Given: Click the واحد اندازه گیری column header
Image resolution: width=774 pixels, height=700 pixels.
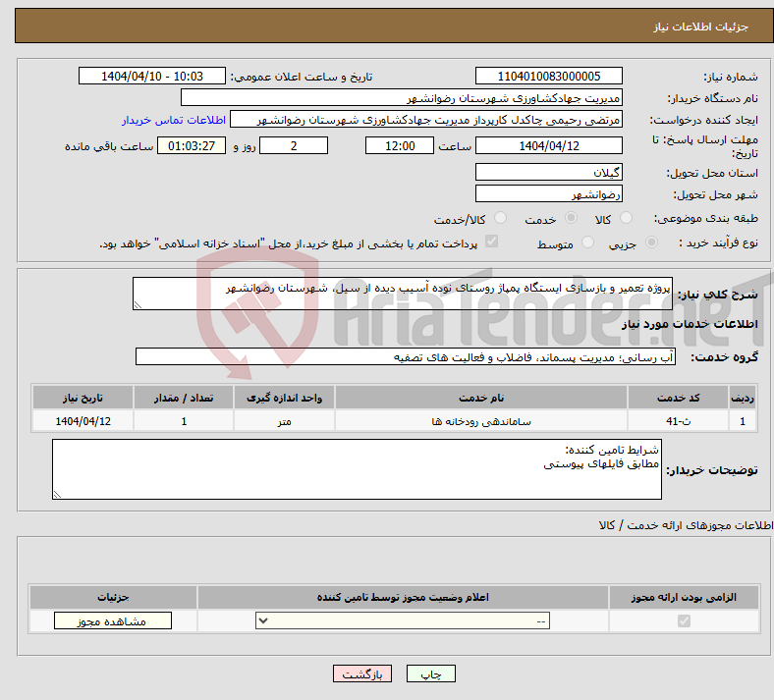Looking at the screenshot, I should 284,398.
